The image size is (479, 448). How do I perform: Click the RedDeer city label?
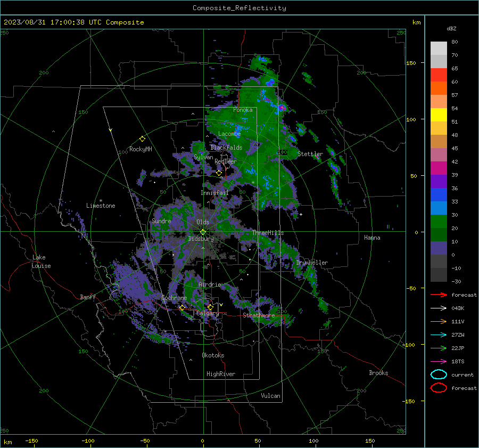[226, 161]
